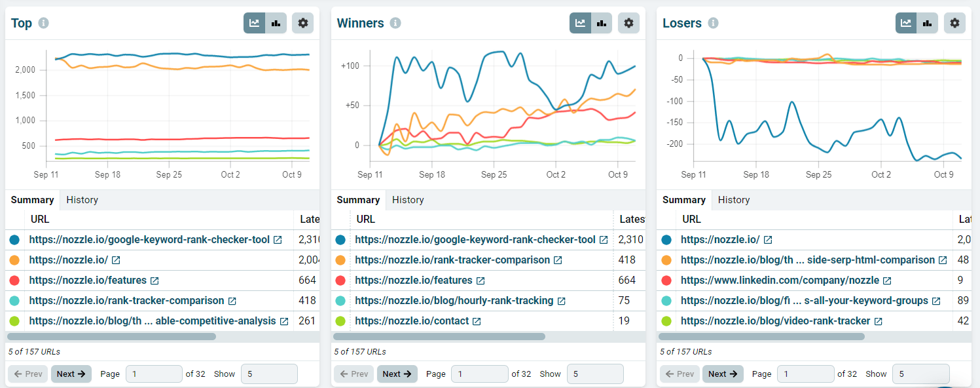Select the Summary tab in Top panel
Screen dimensions: 980x388
pyautogui.click(x=33, y=200)
